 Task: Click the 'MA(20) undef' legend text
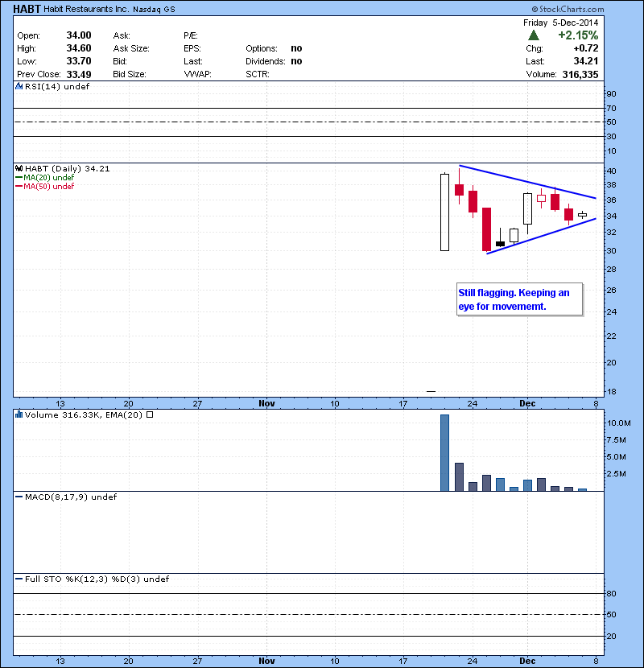[48, 177]
